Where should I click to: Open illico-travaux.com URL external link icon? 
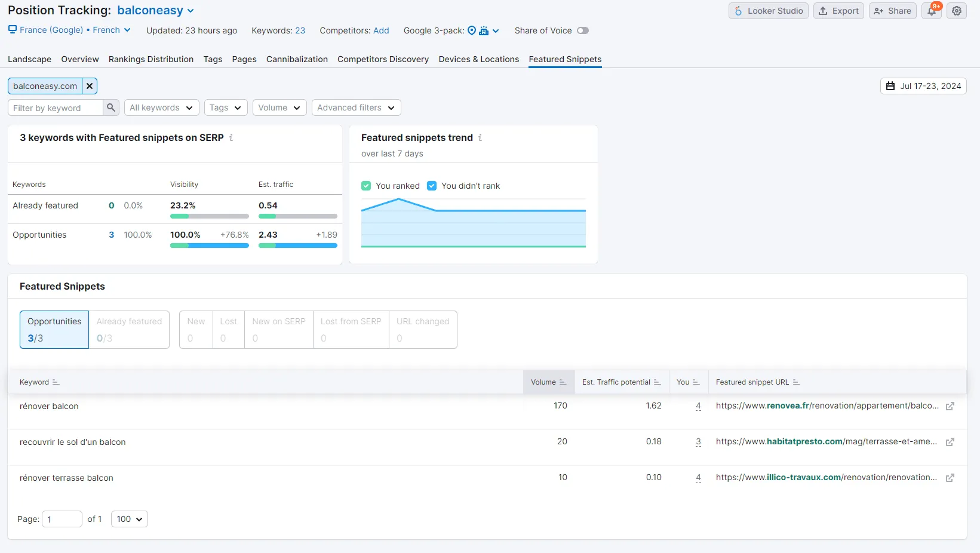950,478
